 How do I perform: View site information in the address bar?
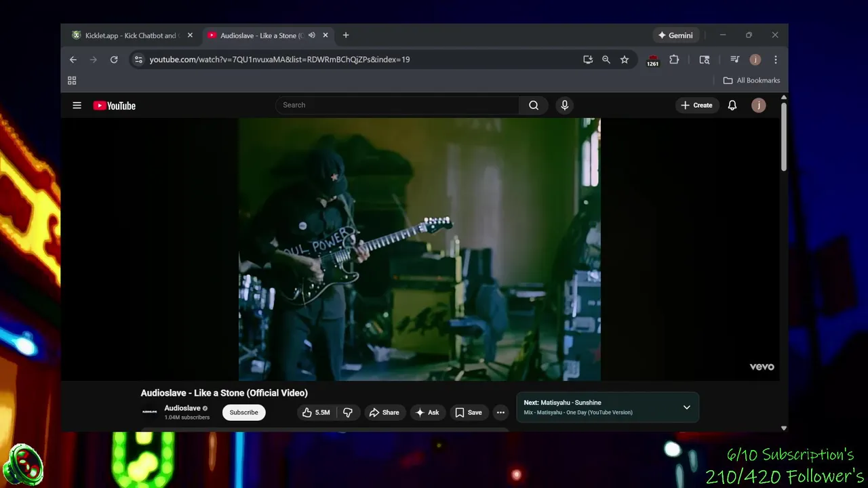click(138, 60)
